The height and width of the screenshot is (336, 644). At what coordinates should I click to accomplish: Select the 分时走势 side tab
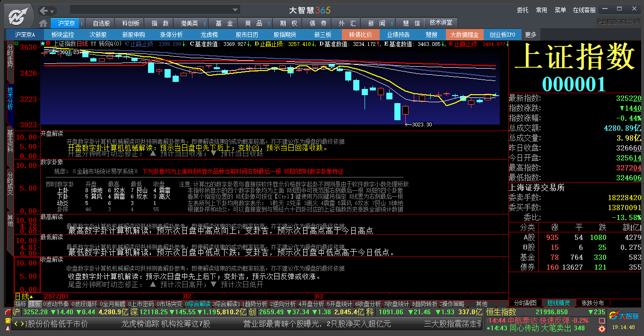click(10, 62)
